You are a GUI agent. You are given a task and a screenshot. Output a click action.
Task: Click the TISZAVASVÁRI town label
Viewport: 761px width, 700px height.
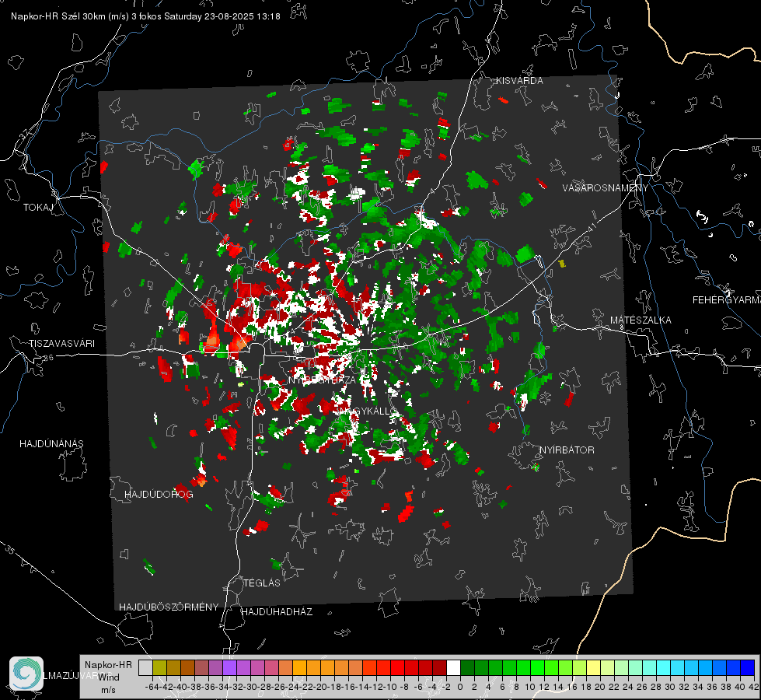[61, 344]
